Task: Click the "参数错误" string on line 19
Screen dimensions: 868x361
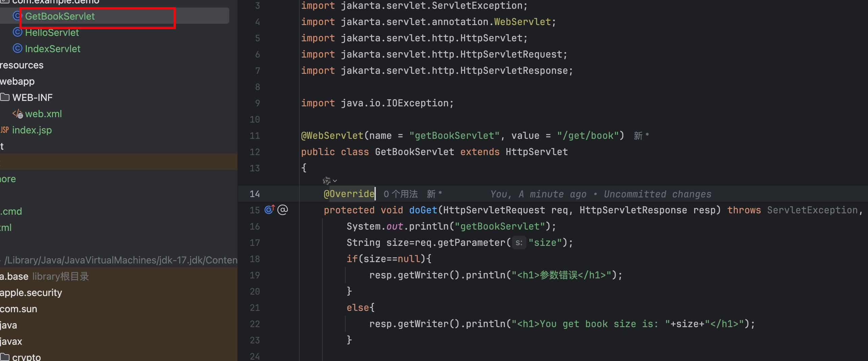Action: 558,275
